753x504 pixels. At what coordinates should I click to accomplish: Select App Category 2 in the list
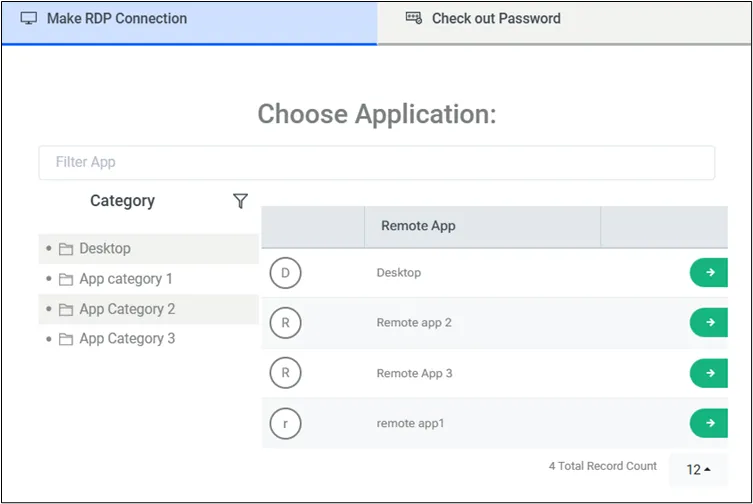(148, 309)
